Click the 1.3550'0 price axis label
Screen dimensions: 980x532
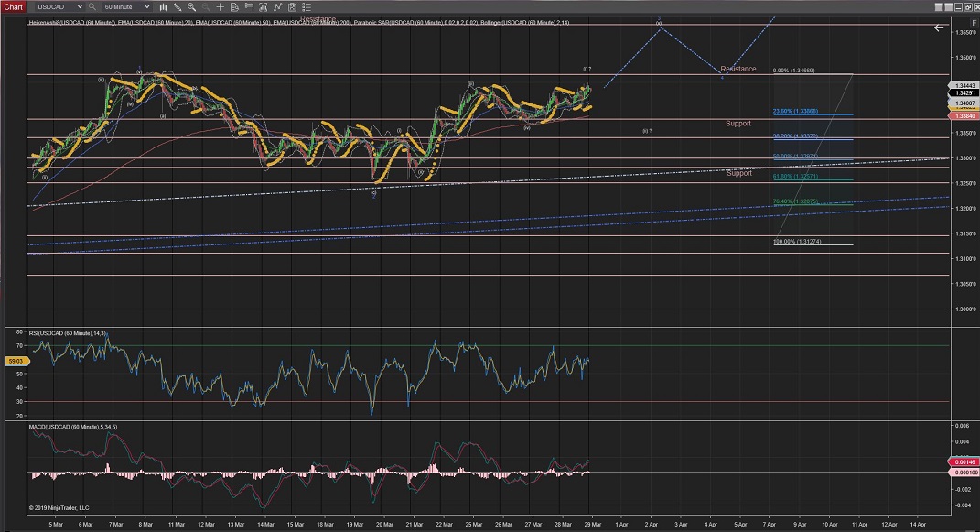(965, 32)
